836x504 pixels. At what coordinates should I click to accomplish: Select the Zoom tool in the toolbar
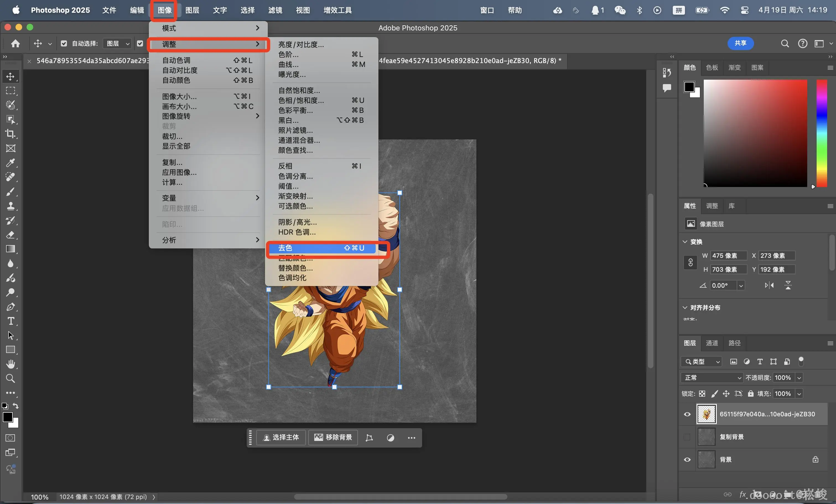pyautogui.click(x=11, y=378)
